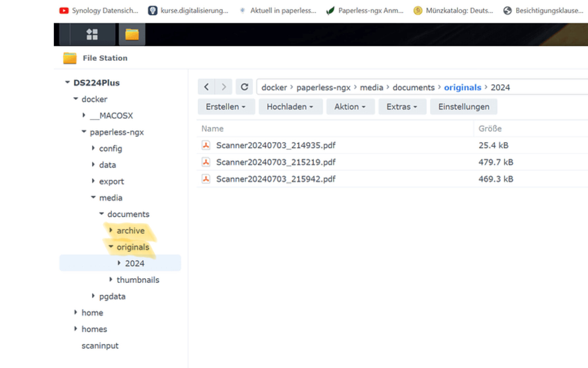The image size is (588, 368).
Task: Expand the archive folder arrow
Action: (111, 230)
